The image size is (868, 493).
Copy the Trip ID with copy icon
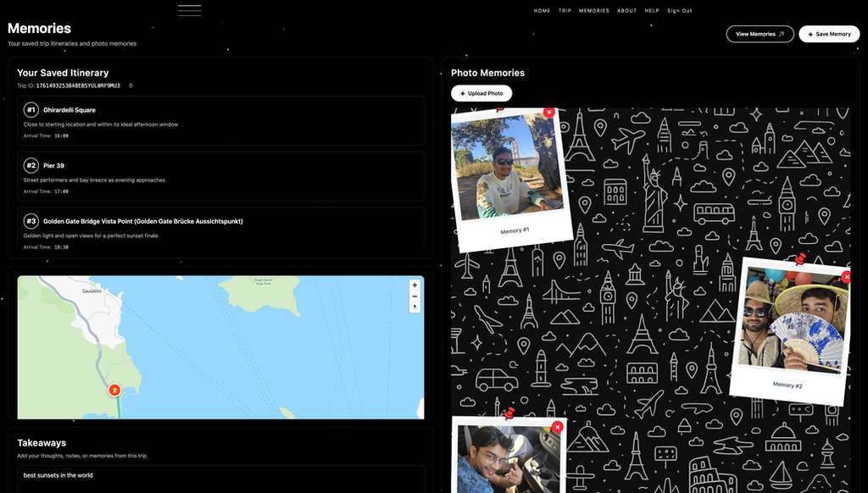(x=131, y=86)
